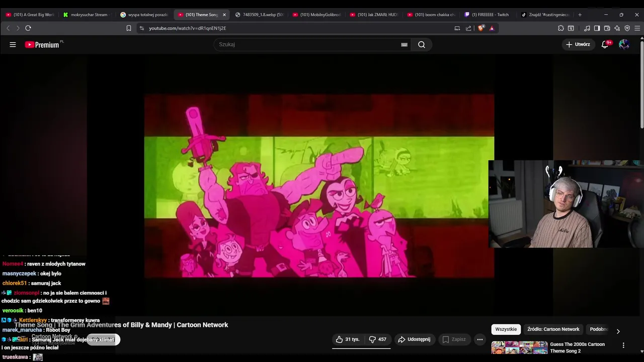The image size is (644, 362).
Task: Switch to Znajdź #castingmiecz tab
Action: 546,15
